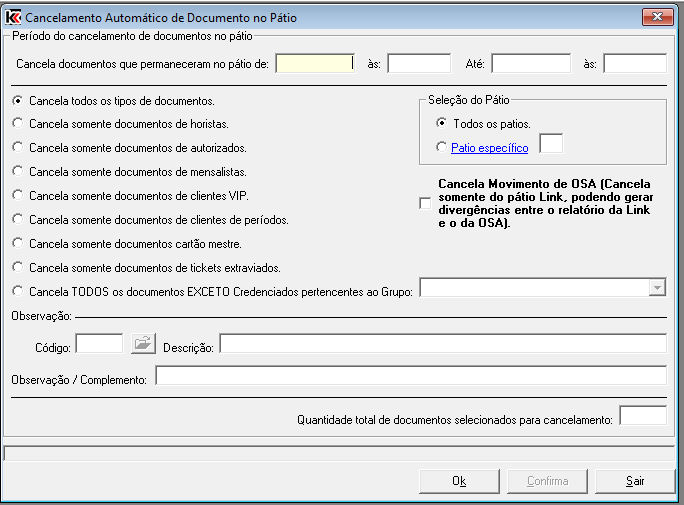This screenshot has height=505, width=684.
Task: Choose 'Cancela somente documentos de horistas'
Action: pyautogui.click(x=17, y=124)
